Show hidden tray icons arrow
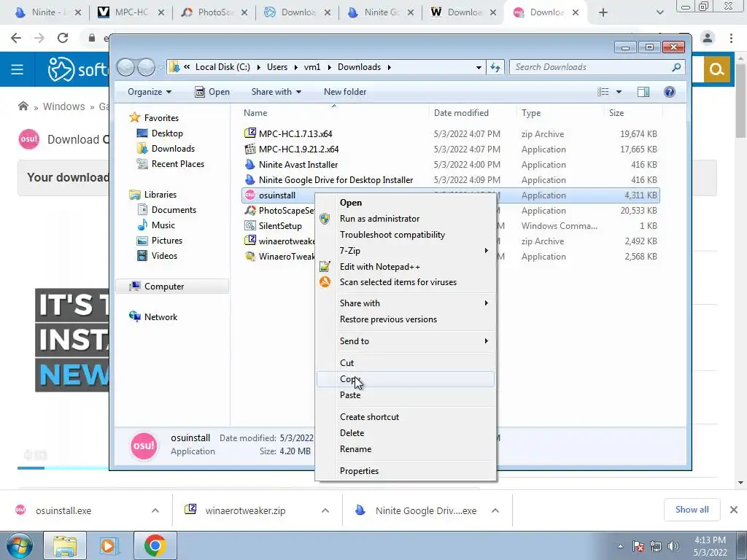The image size is (747, 560). (620, 546)
